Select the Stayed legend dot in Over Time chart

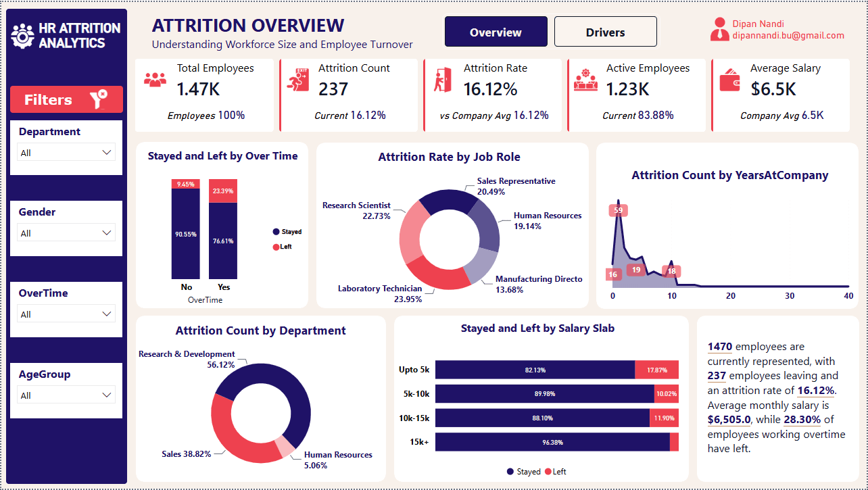click(x=276, y=232)
